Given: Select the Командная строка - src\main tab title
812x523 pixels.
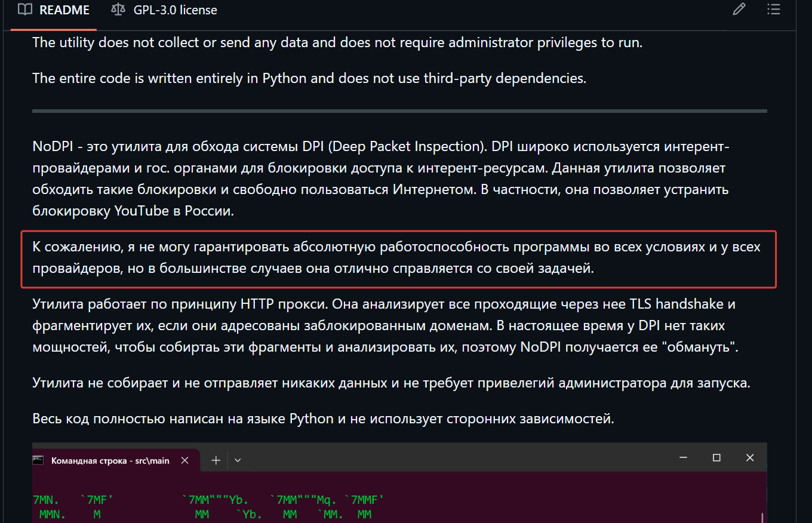Looking at the screenshot, I should [x=110, y=461].
